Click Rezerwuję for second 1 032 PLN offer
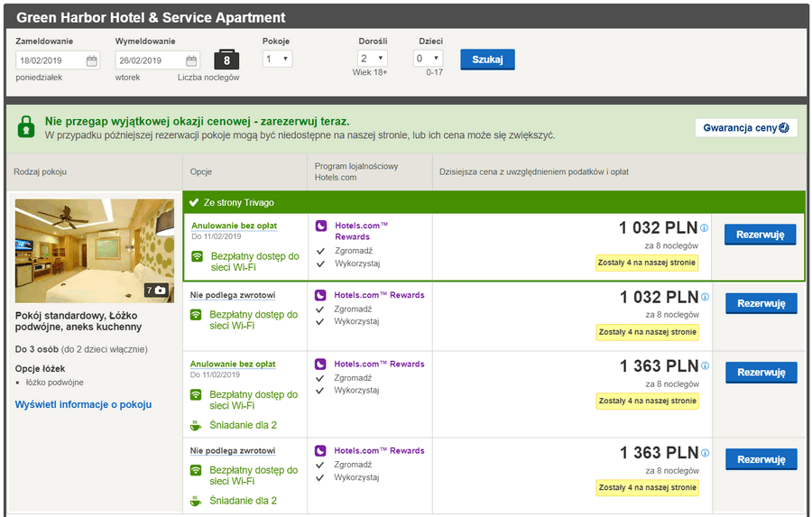Screen dimensions: 812x517 761,303
